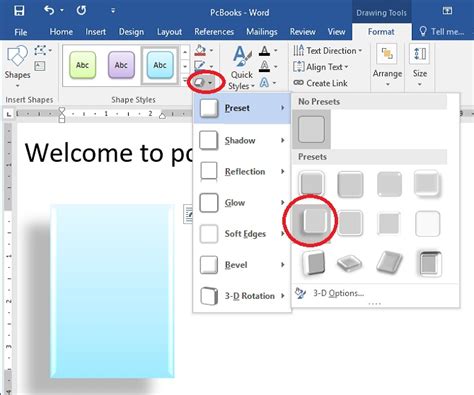Switch to the Home tab
Image resolution: width=474 pixels, height=395 pixels.
click(x=61, y=32)
